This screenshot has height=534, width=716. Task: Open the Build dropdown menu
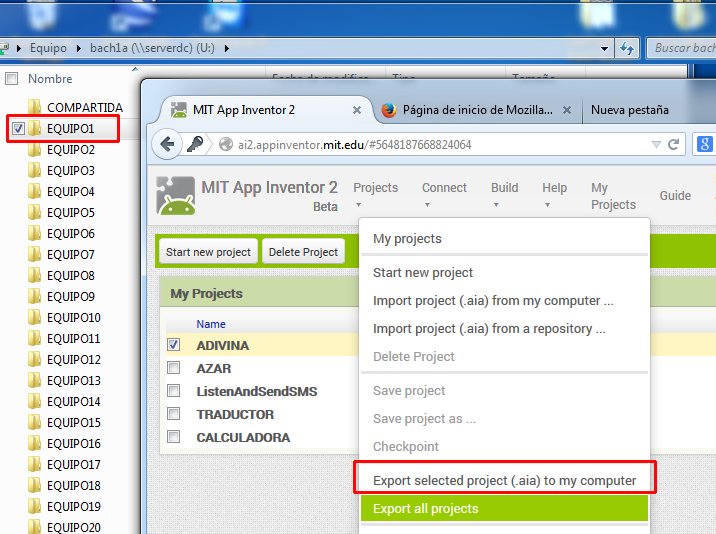click(x=504, y=194)
